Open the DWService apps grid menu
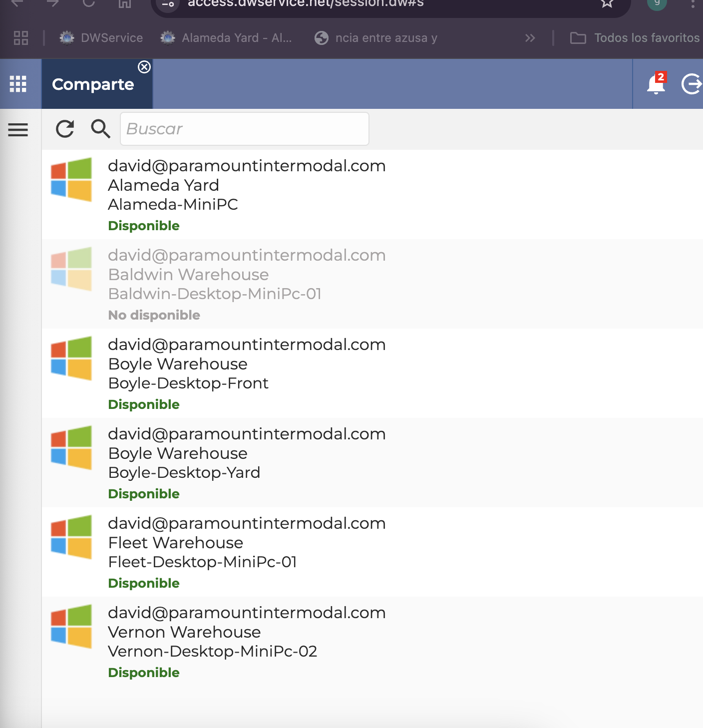 pos(18,84)
